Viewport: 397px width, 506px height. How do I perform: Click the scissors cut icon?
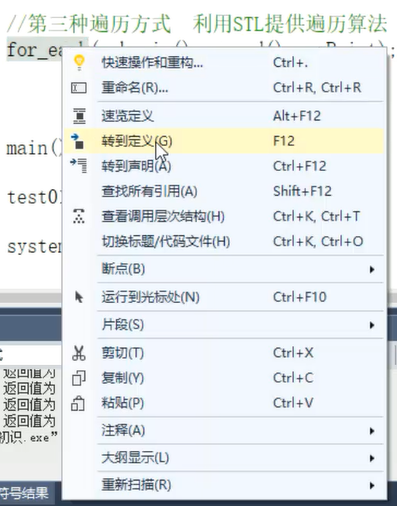tap(79, 353)
